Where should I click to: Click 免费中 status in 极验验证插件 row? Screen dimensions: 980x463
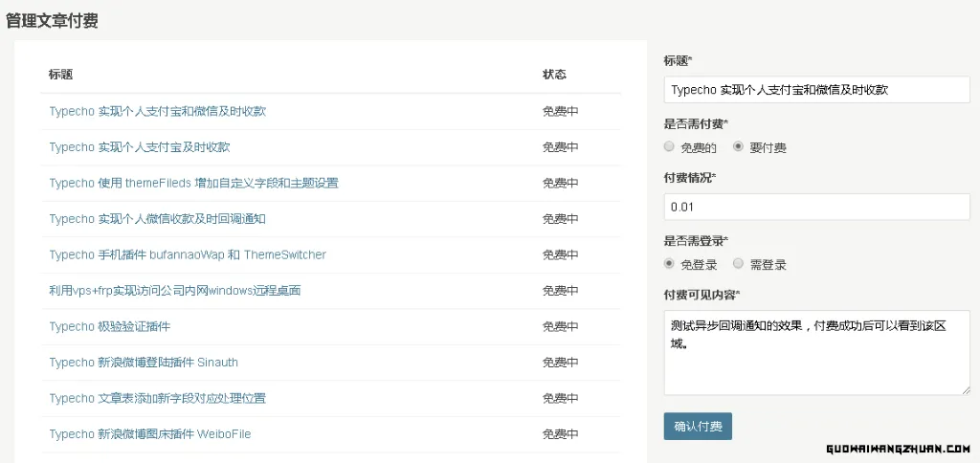click(x=560, y=326)
